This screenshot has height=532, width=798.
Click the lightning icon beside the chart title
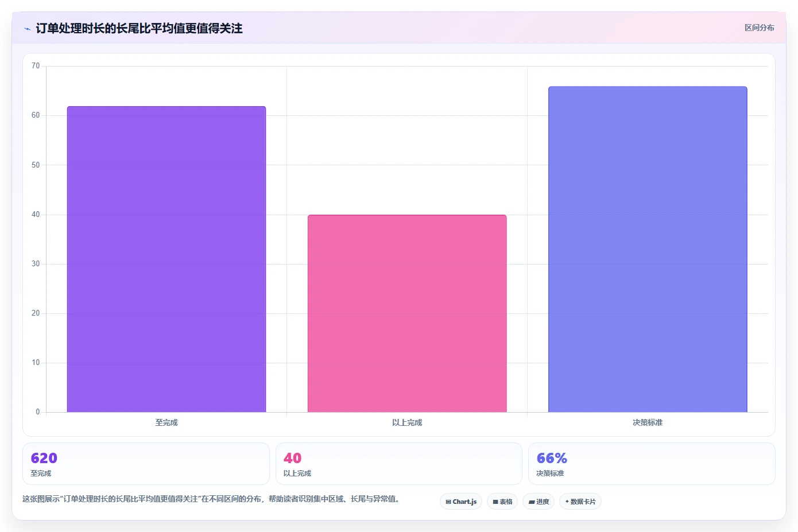pyautogui.click(x=27, y=29)
